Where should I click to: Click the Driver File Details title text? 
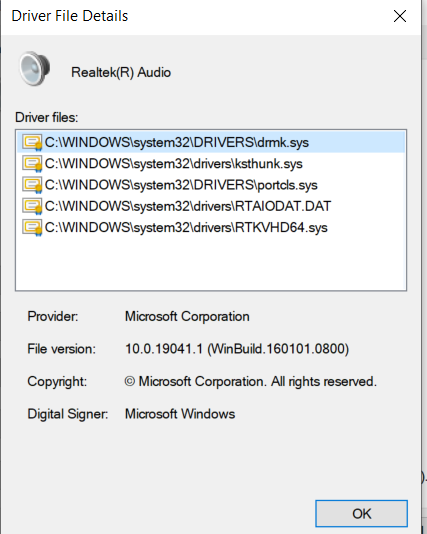coord(70,16)
